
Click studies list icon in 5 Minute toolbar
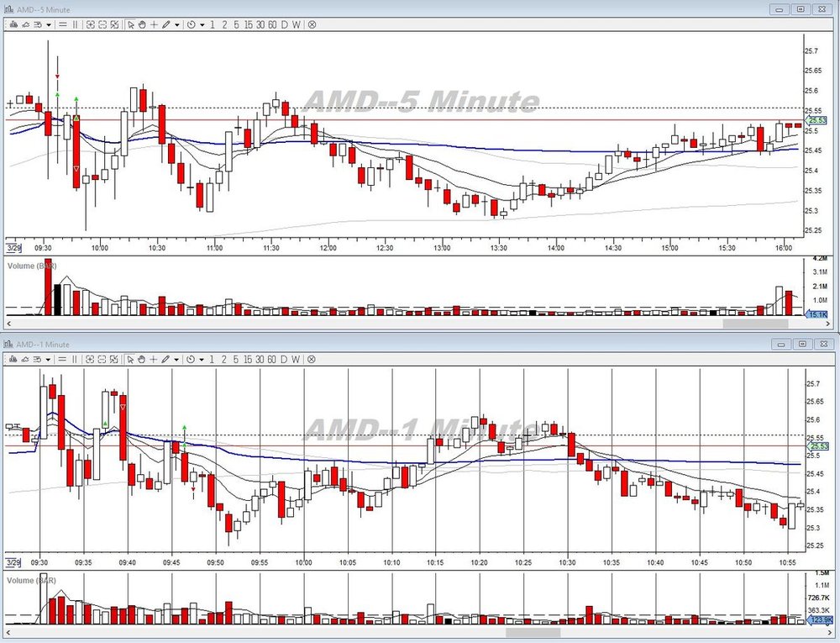click(38, 24)
